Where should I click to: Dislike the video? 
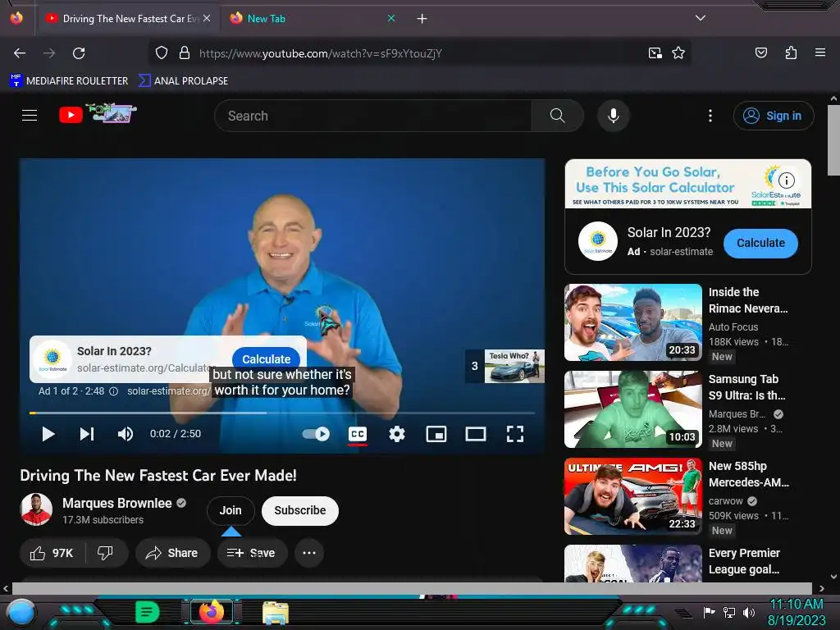(106, 553)
